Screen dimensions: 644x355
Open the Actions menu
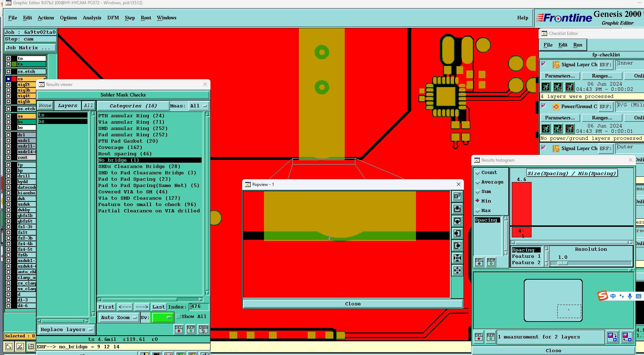(x=46, y=18)
